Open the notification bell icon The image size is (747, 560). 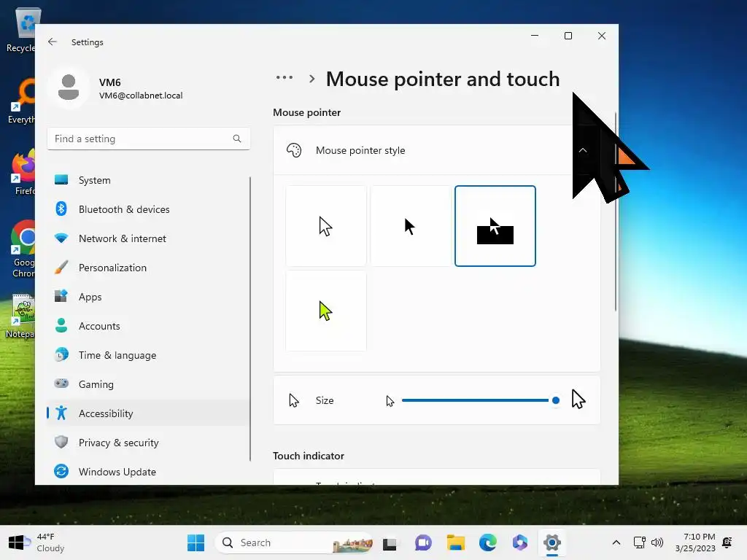click(727, 542)
